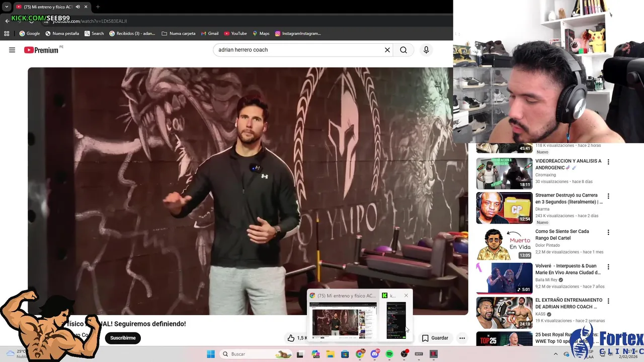Viewport: 644px width, 362px height.
Task: Show hidden tray icons chevron
Action: click(x=555, y=354)
